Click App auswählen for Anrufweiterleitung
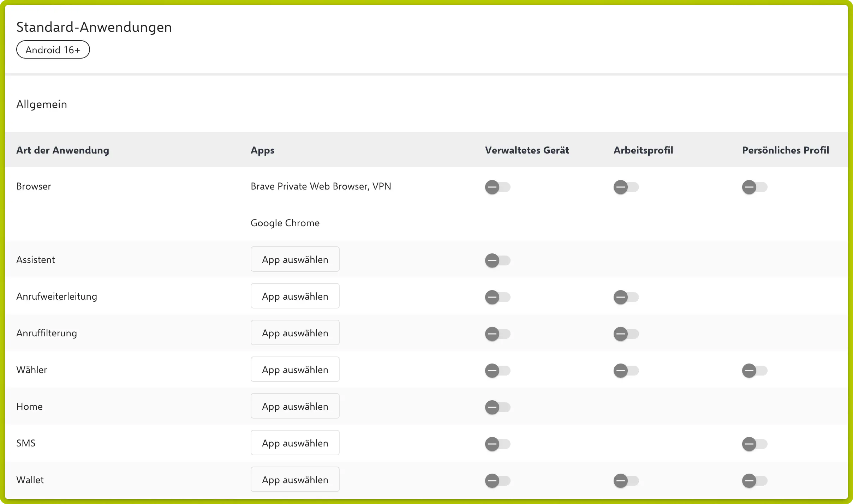Viewport: 853px width, 504px height. tap(295, 296)
